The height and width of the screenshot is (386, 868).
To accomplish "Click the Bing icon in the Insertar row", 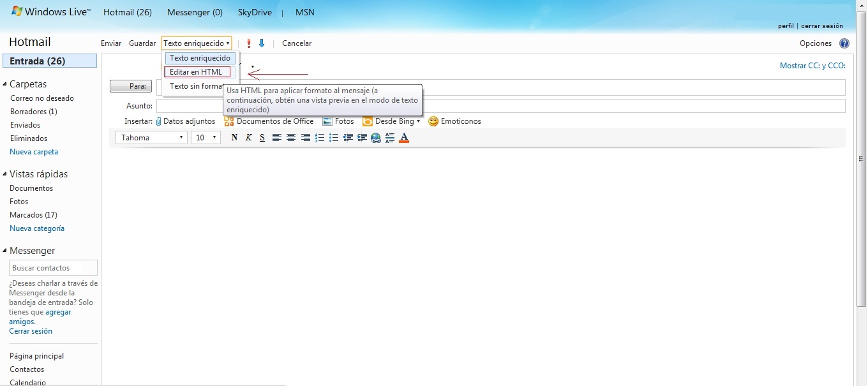I will 368,121.
